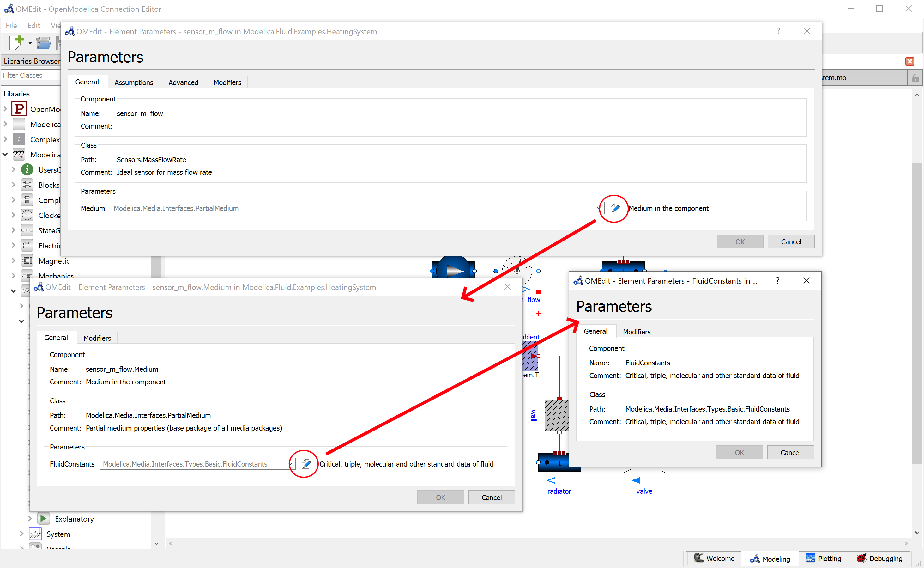Click Cancel in the sensor_m_flow.Medium dialog
The image size is (924, 568).
[491, 498]
